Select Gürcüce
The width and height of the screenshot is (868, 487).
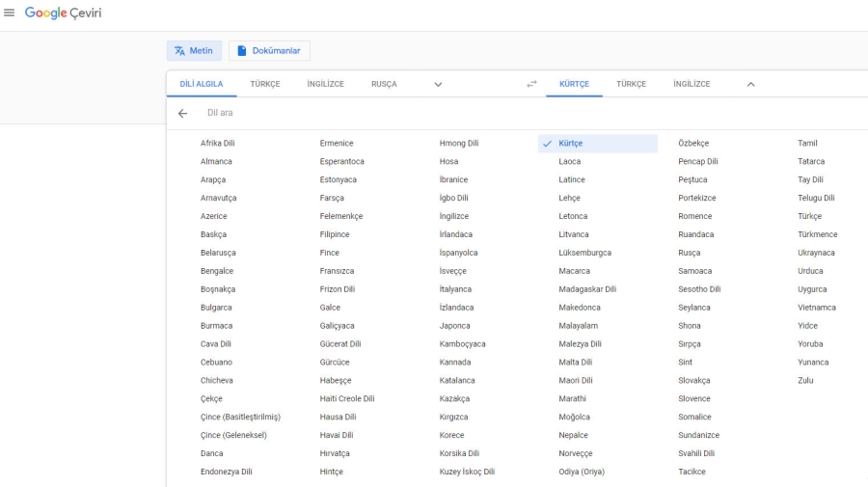tap(335, 363)
